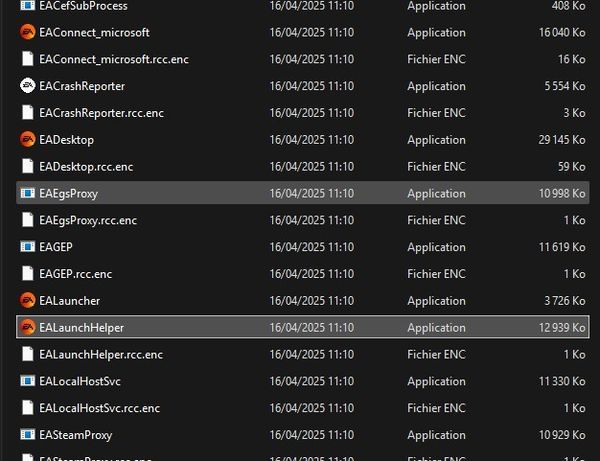
Task: Select the EADesktop.rcc.enc file name
Action: (86, 166)
